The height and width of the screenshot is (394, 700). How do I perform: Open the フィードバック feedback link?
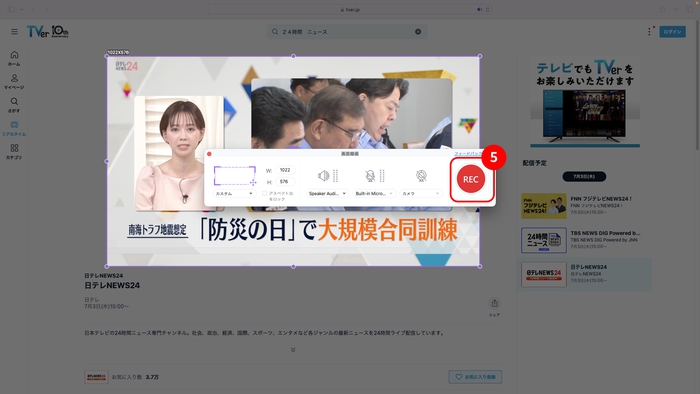(x=468, y=153)
